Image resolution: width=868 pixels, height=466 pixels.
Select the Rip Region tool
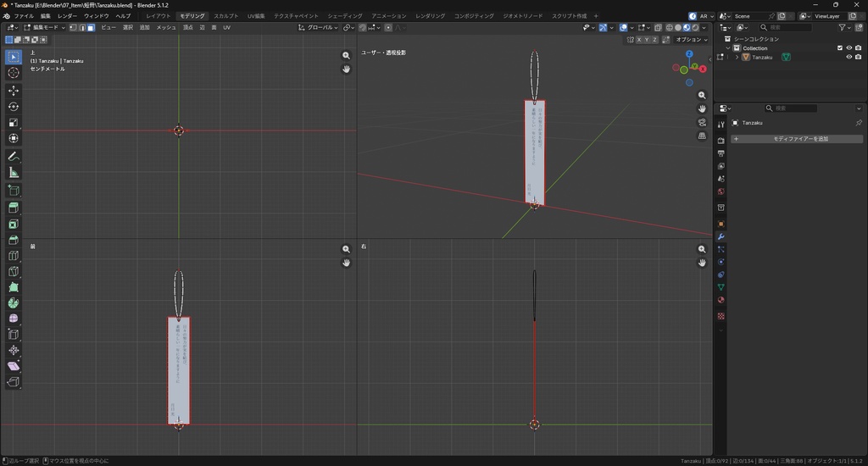coord(14,382)
